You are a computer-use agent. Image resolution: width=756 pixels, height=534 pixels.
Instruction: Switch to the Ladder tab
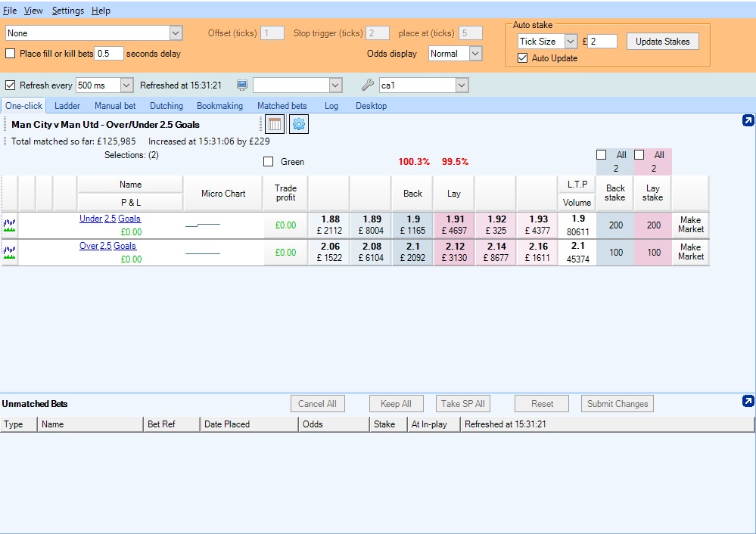tap(67, 106)
